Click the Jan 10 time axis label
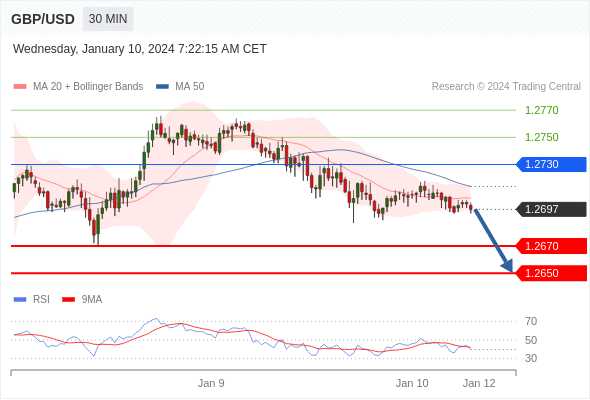The width and height of the screenshot is (590, 400). click(x=412, y=383)
